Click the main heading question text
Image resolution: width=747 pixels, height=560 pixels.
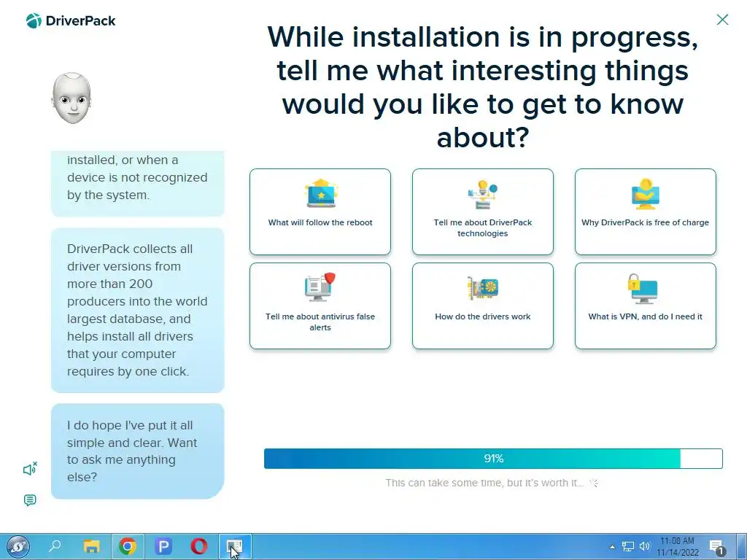coord(483,87)
